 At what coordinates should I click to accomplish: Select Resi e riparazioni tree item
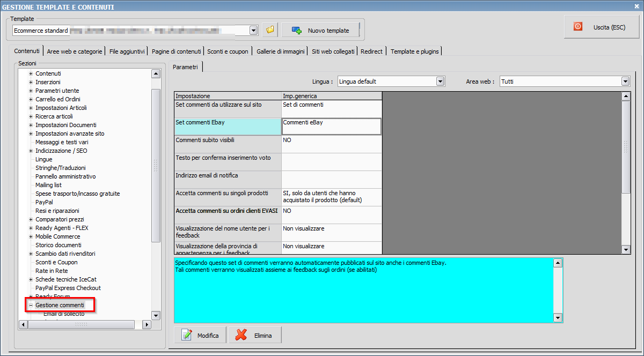tap(57, 211)
